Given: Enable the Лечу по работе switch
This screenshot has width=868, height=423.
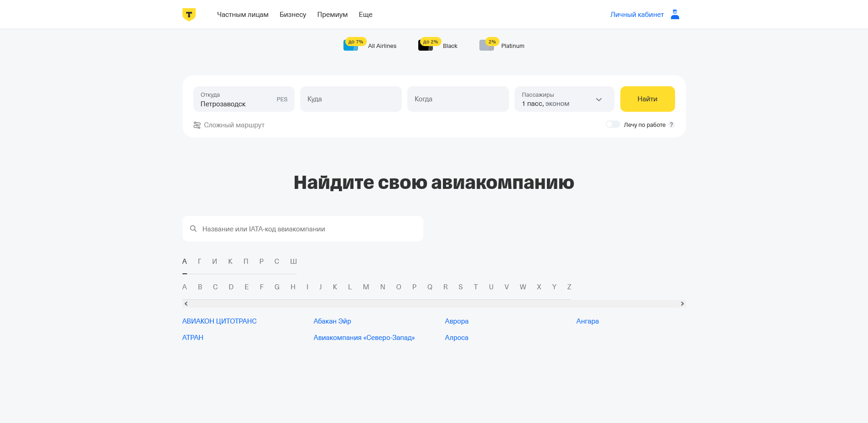Looking at the screenshot, I should tap(613, 124).
